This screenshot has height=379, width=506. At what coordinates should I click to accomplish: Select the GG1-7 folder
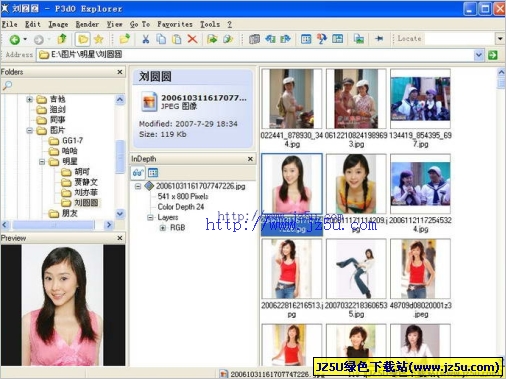tap(72, 141)
